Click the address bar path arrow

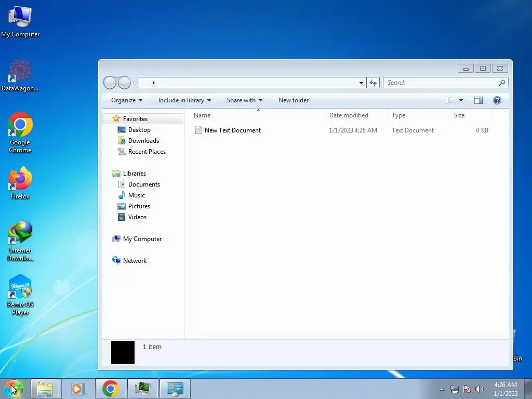tap(153, 83)
